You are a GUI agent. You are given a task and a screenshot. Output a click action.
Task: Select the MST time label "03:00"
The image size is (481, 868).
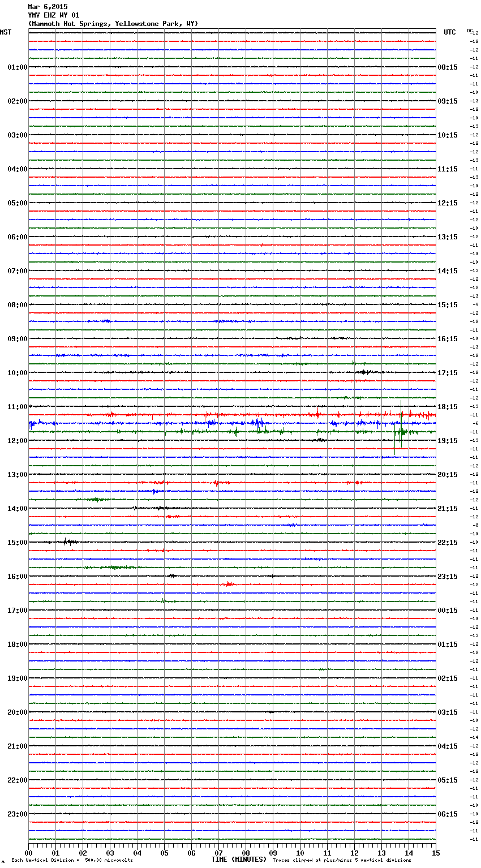pyautogui.click(x=18, y=135)
